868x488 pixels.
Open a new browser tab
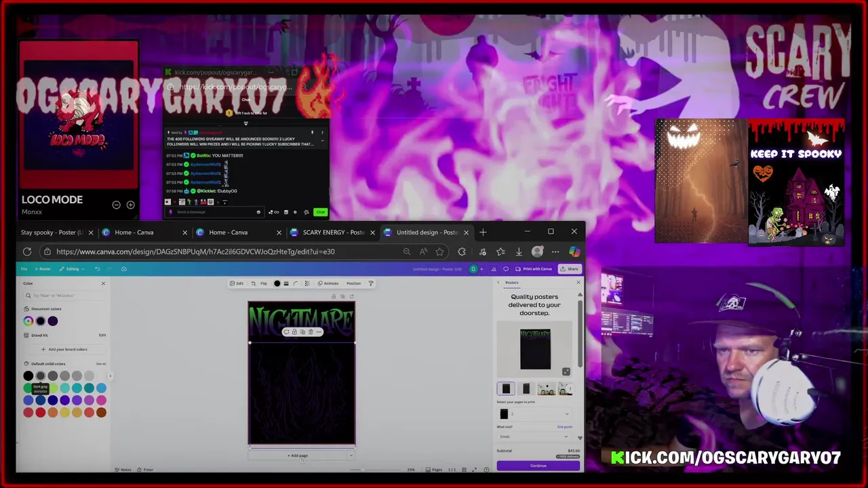[x=483, y=232]
